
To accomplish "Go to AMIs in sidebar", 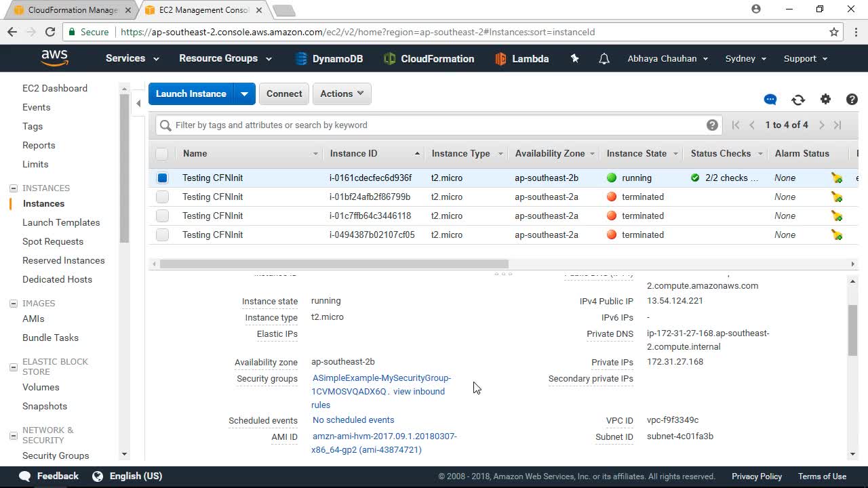I will tap(33, 319).
